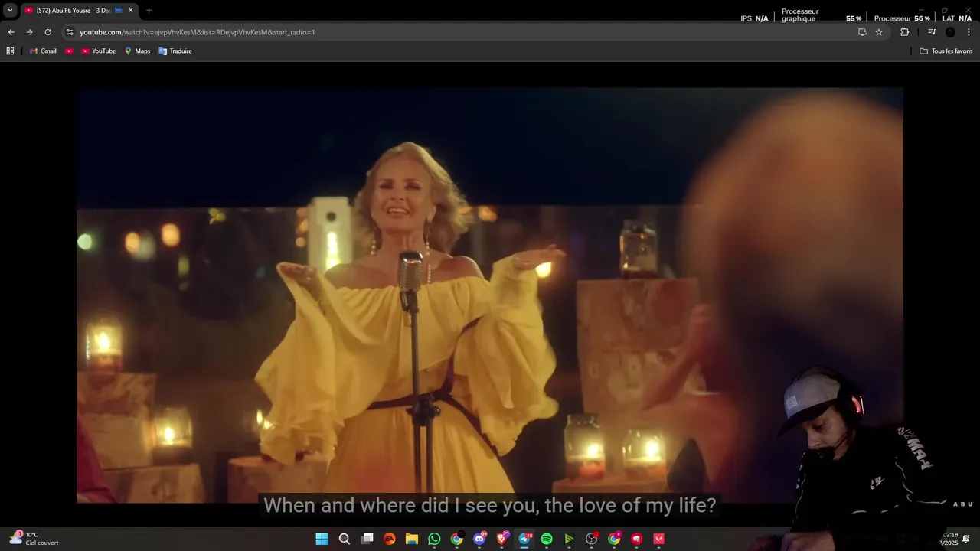Close the Abu Ft. Yousra tab
The height and width of the screenshot is (551, 980).
tap(130, 10)
